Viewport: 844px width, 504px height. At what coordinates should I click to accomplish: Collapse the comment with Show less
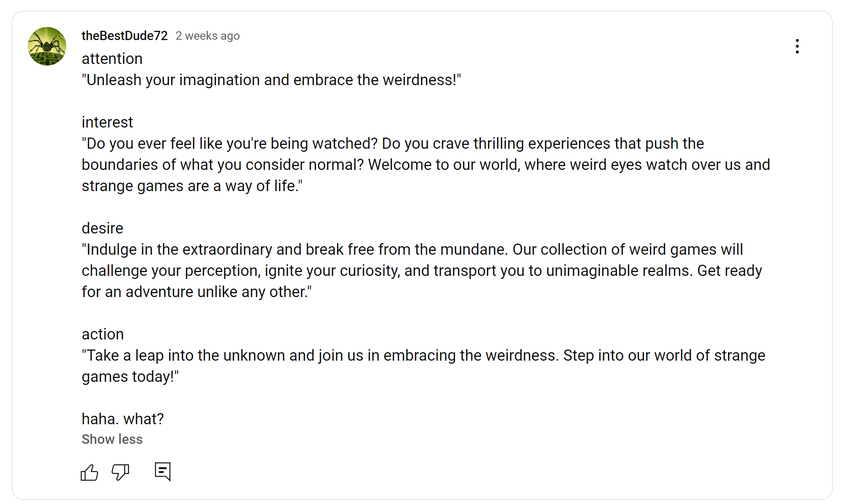[112, 439]
